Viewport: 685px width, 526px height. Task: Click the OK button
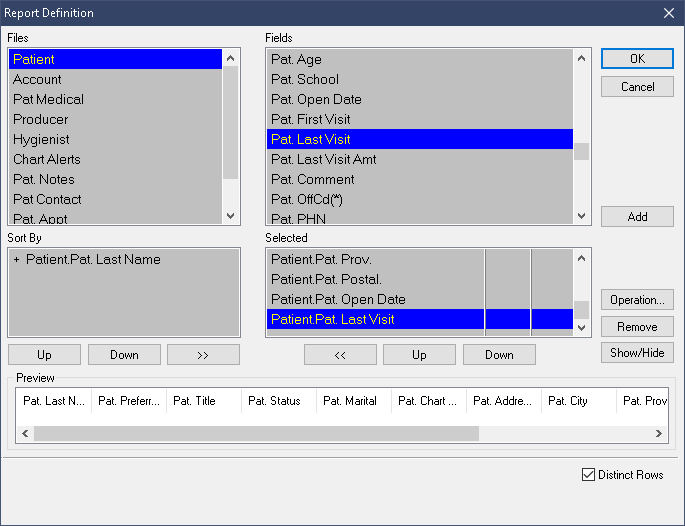pyautogui.click(x=637, y=59)
